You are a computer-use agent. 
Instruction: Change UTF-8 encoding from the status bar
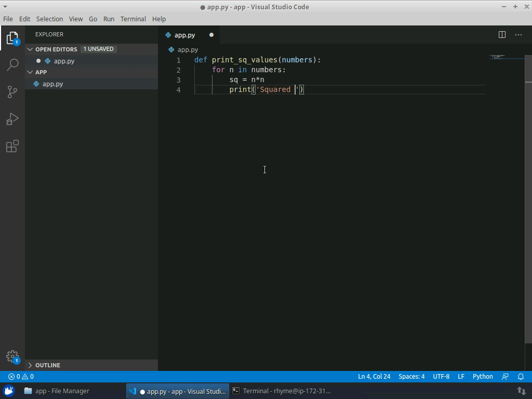(441, 376)
